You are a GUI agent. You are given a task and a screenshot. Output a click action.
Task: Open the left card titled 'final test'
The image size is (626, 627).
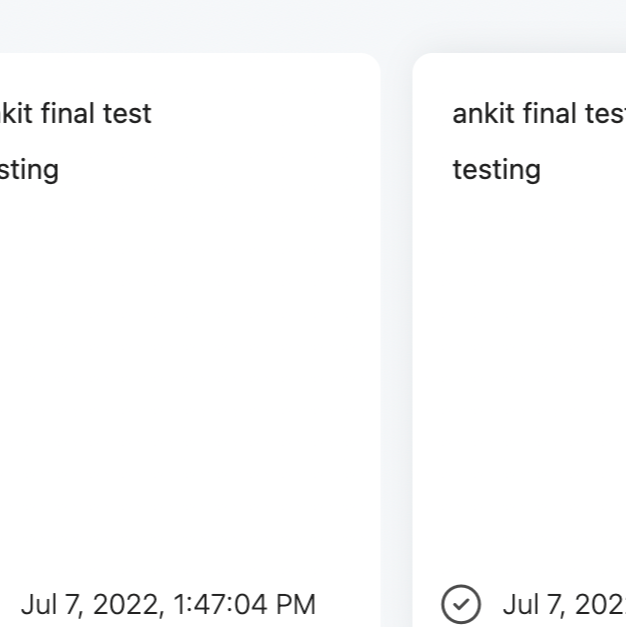75,113
